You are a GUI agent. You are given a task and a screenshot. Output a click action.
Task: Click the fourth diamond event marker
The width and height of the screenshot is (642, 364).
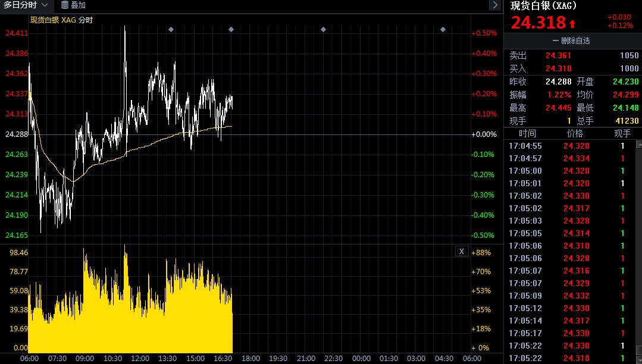click(x=443, y=30)
